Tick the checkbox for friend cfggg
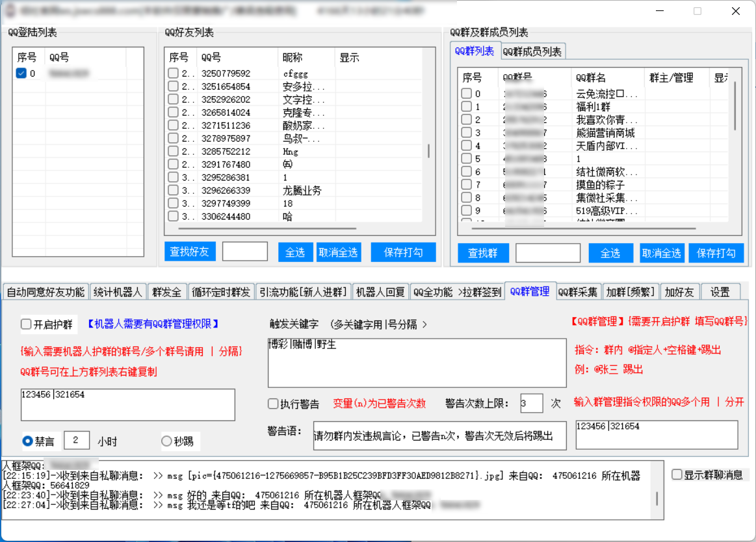The height and width of the screenshot is (542, 756). pos(173,73)
